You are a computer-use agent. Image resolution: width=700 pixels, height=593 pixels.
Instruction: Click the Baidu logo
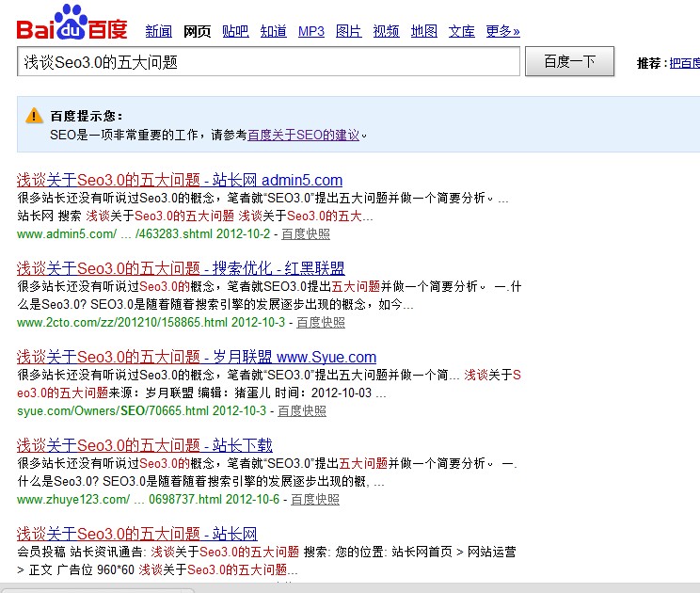[x=72, y=23]
